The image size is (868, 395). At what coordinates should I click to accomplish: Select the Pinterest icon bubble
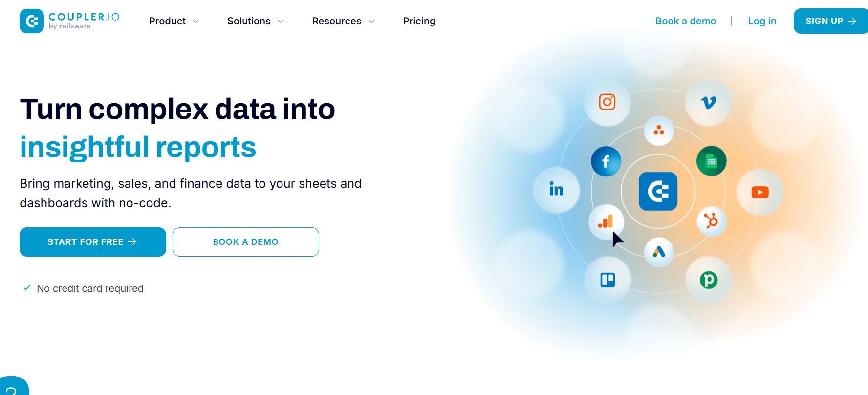pos(709,280)
